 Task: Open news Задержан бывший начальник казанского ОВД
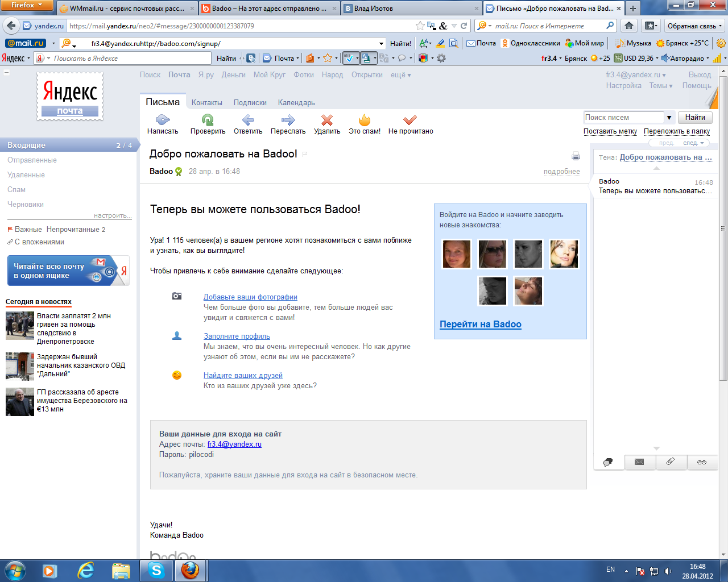point(81,365)
